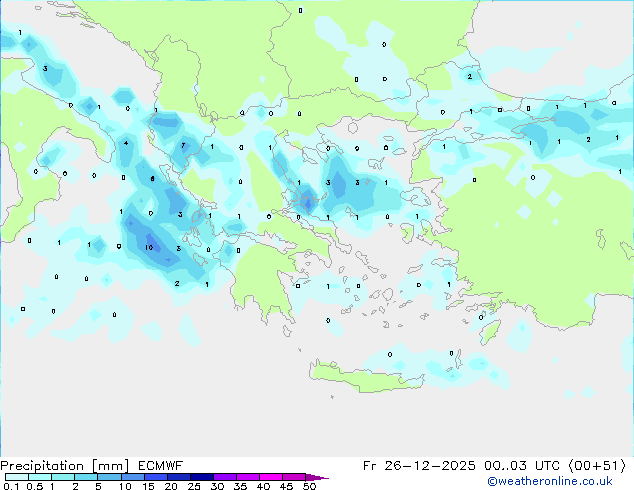
Task: Click the '7' precipitation value on the map
Action: [x=183, y=146]
